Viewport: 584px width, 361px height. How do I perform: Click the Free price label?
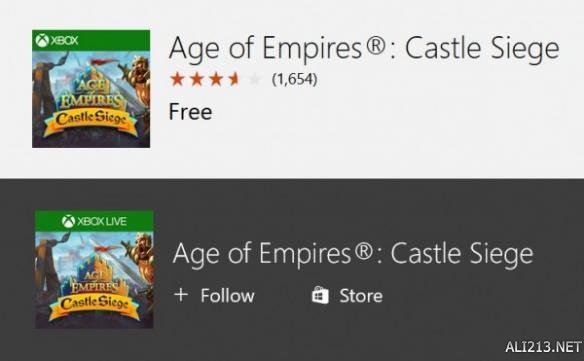coord(190,111)
